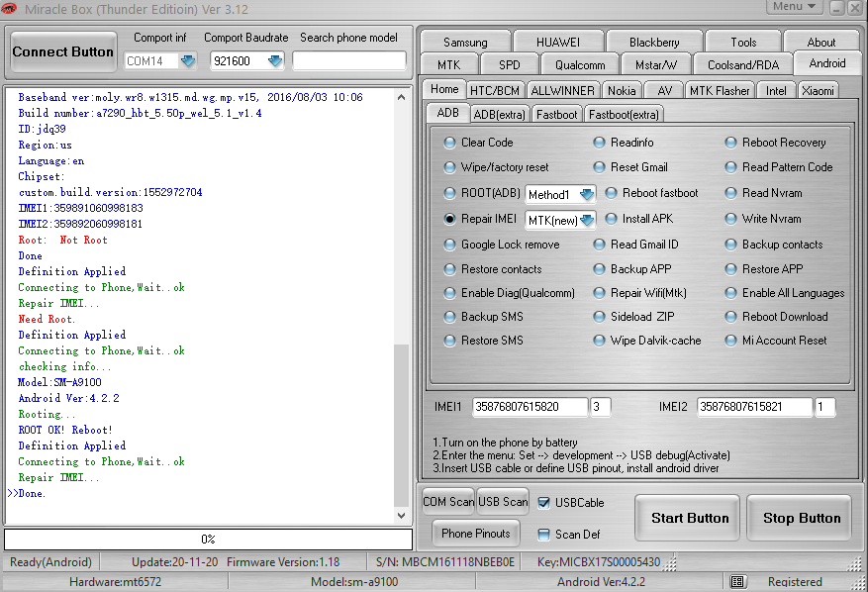Select the Enable Diag(Qualcomm) option
Screen dimensions: 868x592
[449, 293]
